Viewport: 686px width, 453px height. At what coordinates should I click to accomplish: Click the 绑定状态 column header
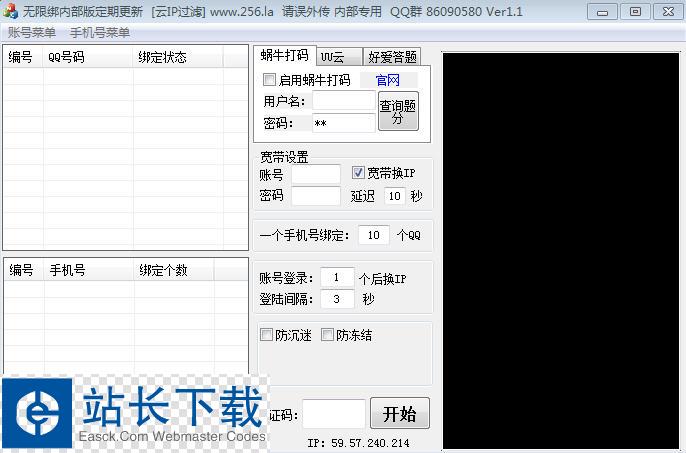178,57
